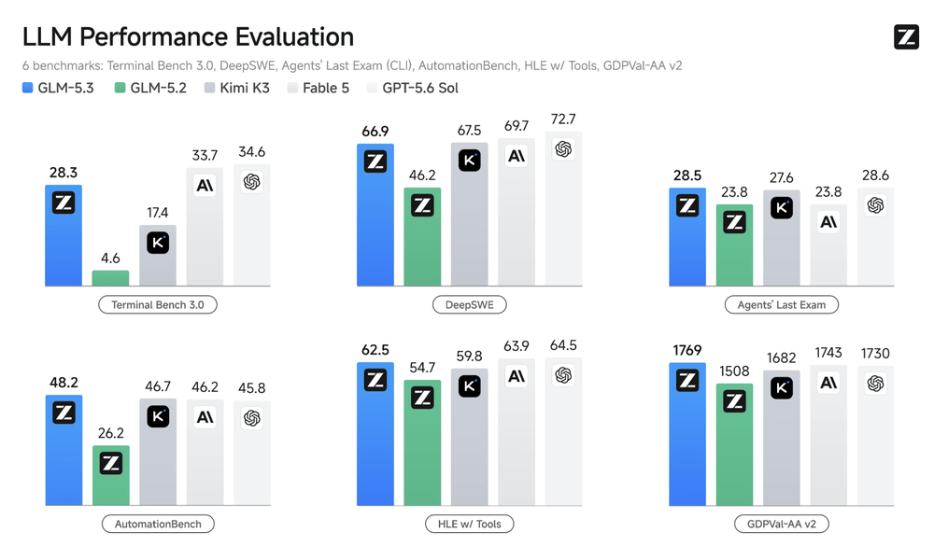934x560 pixels.
Task: Select the GDPVal-AA v2 label pill
Action: 782,524
